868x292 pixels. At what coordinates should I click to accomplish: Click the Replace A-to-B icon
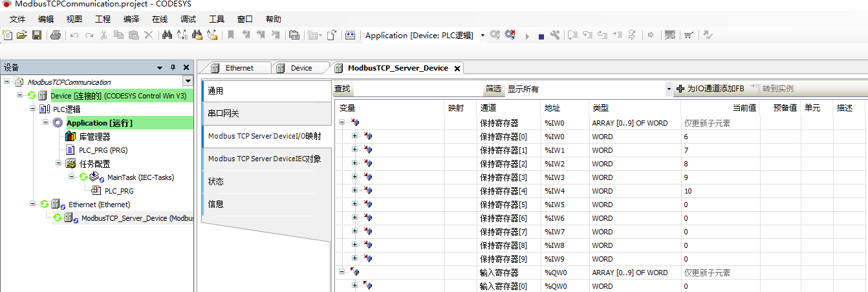[x=182, y=35]
